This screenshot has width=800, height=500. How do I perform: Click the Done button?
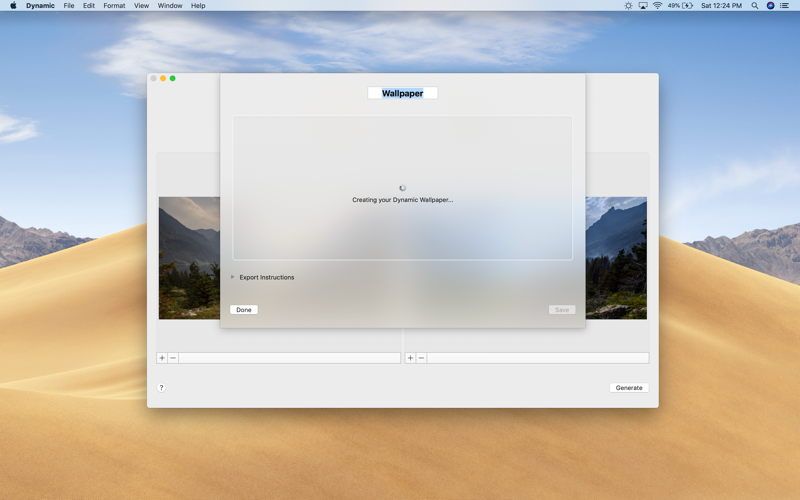point(244,310)
